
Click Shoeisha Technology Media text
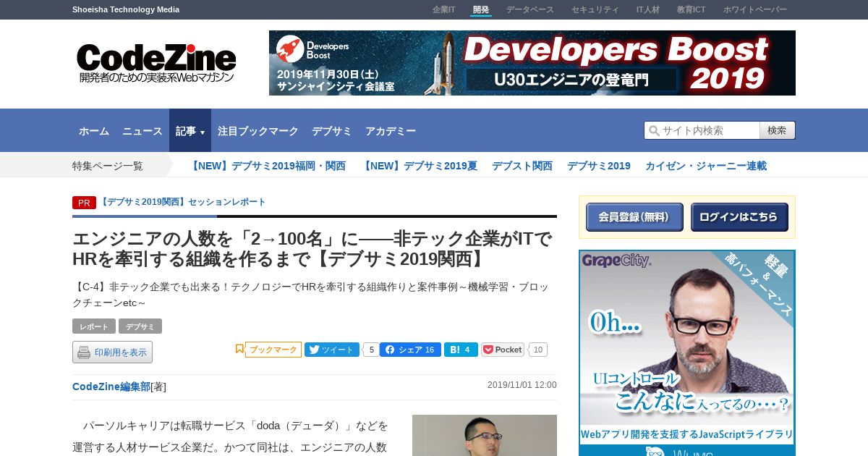tap(126, 9)
